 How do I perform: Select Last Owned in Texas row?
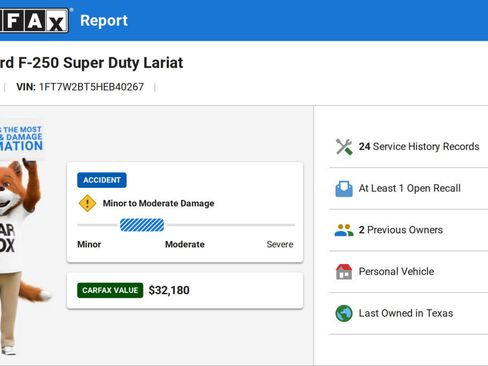409,313
